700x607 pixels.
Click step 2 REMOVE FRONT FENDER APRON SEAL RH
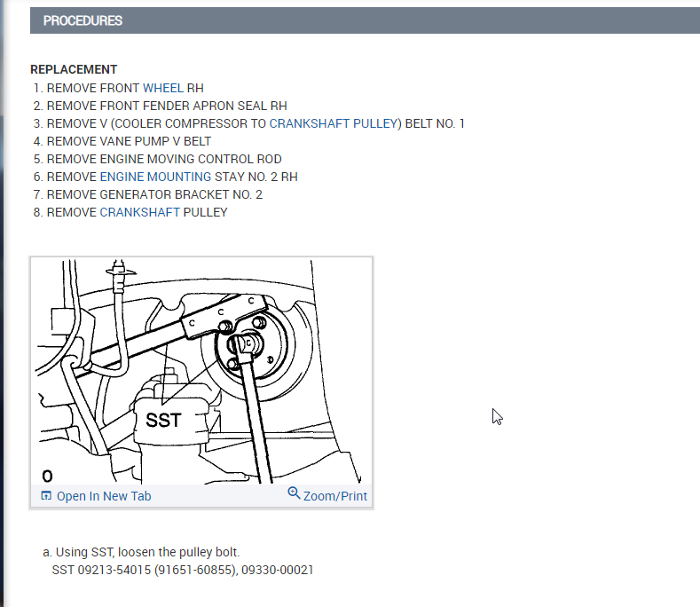(x=167, y=106)
